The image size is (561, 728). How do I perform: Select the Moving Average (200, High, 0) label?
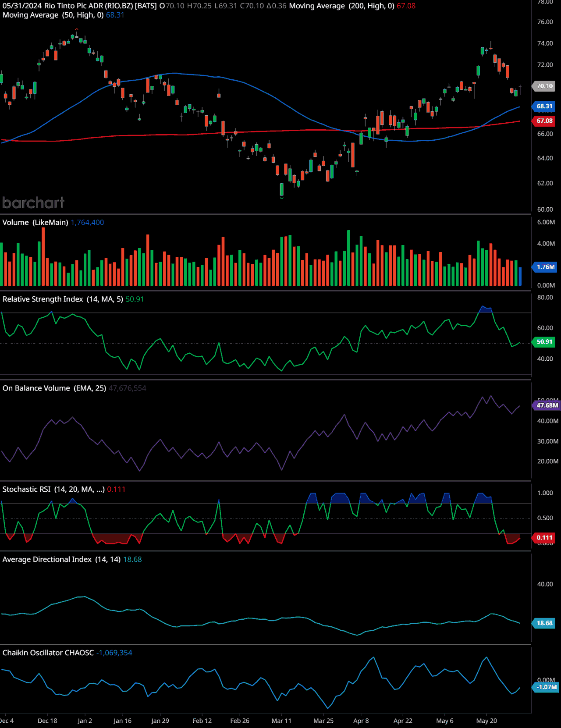pyautogui.click(x=342, y=6)
